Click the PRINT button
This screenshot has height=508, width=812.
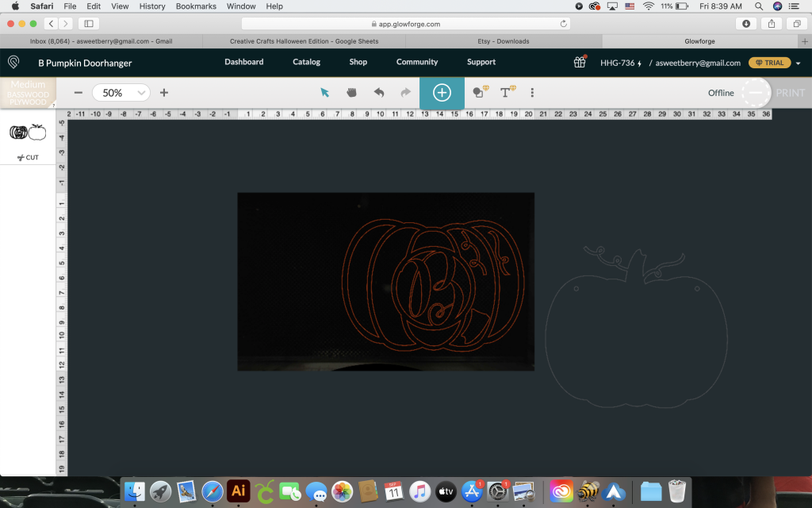point(791,93)
